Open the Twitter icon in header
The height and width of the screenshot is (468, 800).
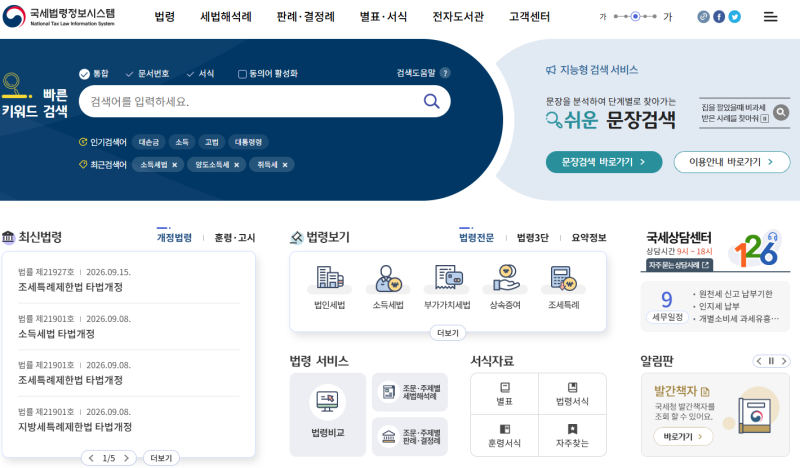tap(735, 17)
